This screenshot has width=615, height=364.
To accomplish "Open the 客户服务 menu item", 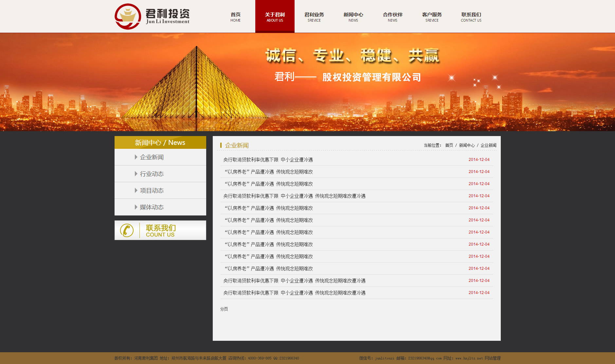I will click(x=432, y=17).
